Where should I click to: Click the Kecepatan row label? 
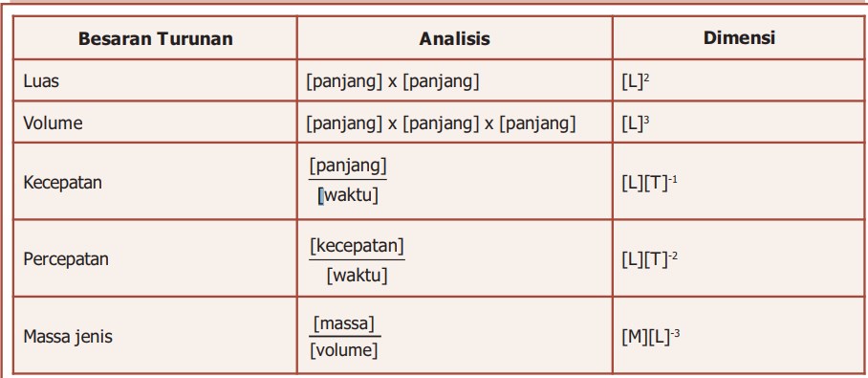coord(62,183)
